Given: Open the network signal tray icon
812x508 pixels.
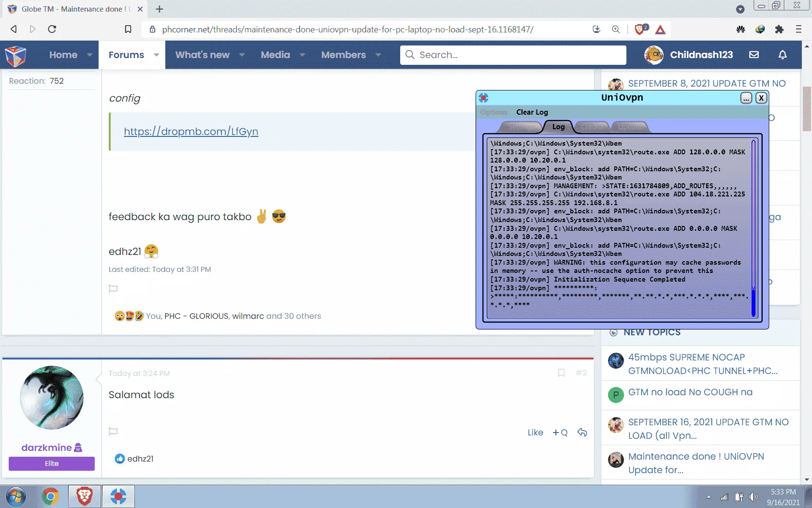Looking at the screenshot, I should coord(724,497).
